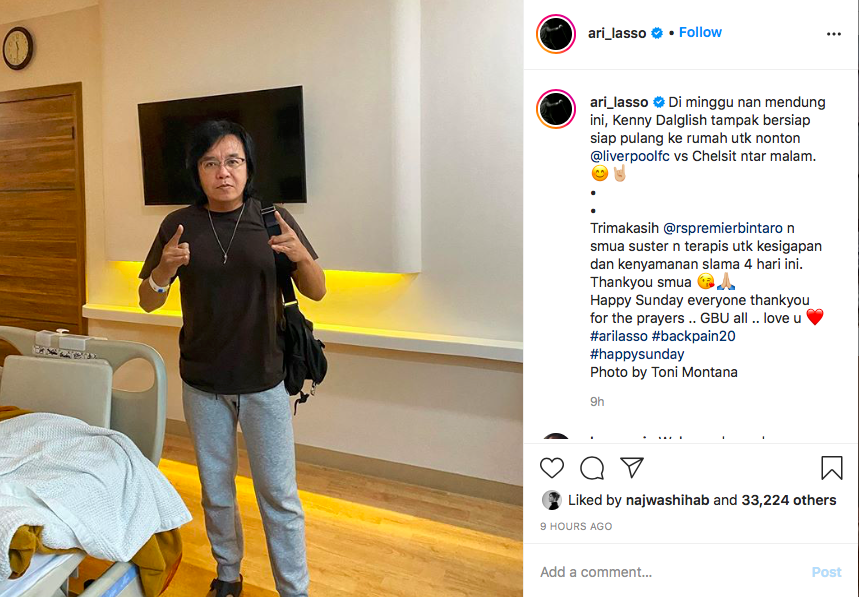This screenshot has width=859, height=597.
Task: View the 33,224 others who liked
Action: pos(789,500)
